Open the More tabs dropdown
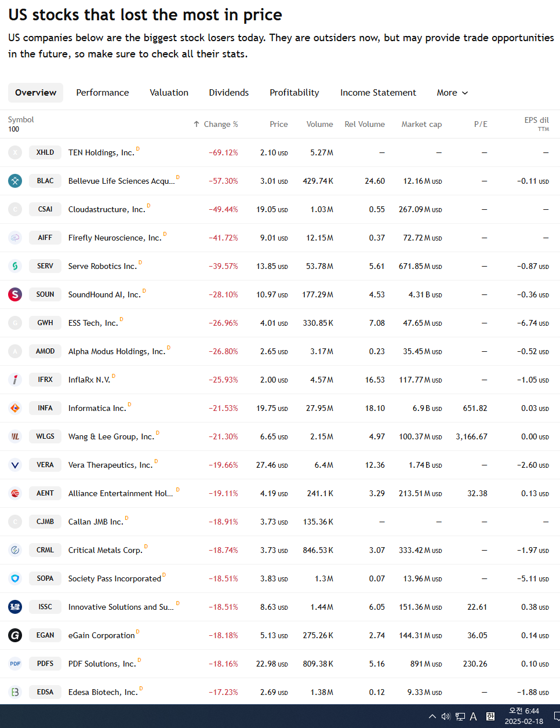The height and width of the screenshot is (728, 560). pyautogui.click(x=452, y=93)
